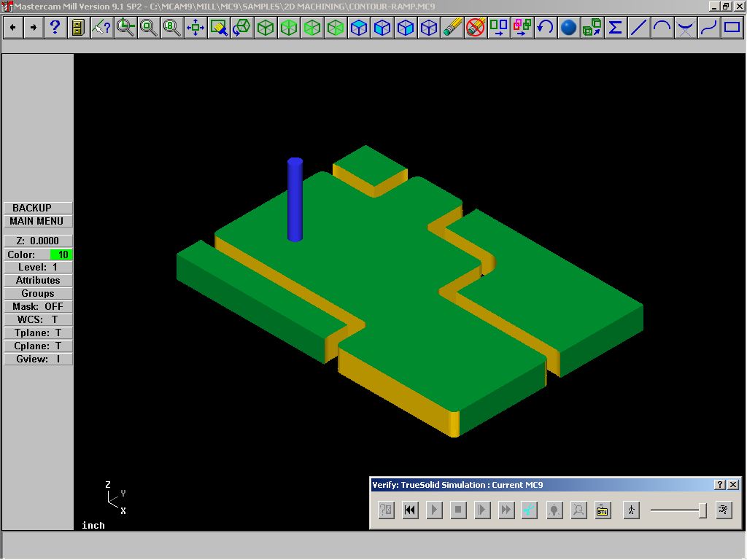
Task: Click the blue tool cylinder in the viewport
Action: tap(295, 200)
